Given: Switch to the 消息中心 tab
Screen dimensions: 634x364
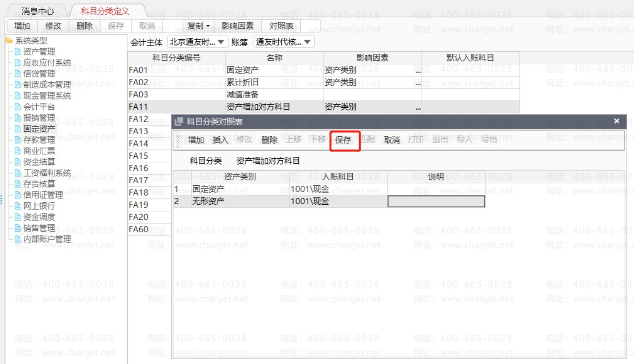Looking at the screenshot, I should click(x=38, y=11).
